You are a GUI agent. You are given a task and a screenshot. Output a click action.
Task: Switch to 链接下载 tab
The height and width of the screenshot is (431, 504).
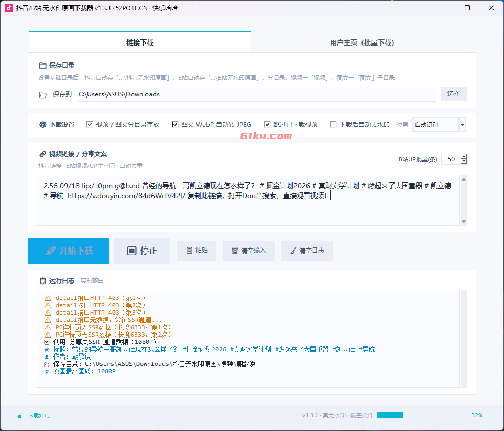pyautogui.click(x=140, y=42)
